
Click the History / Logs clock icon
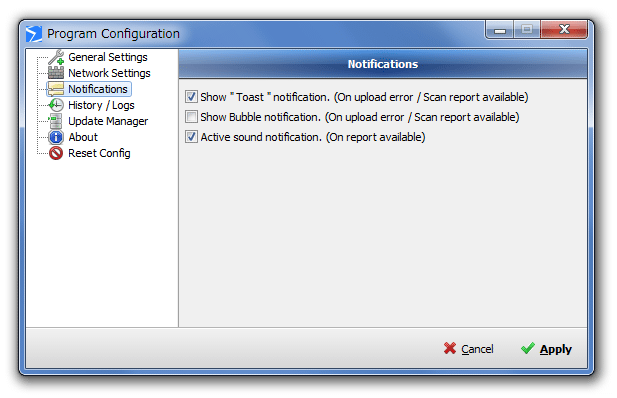point(56,105)
